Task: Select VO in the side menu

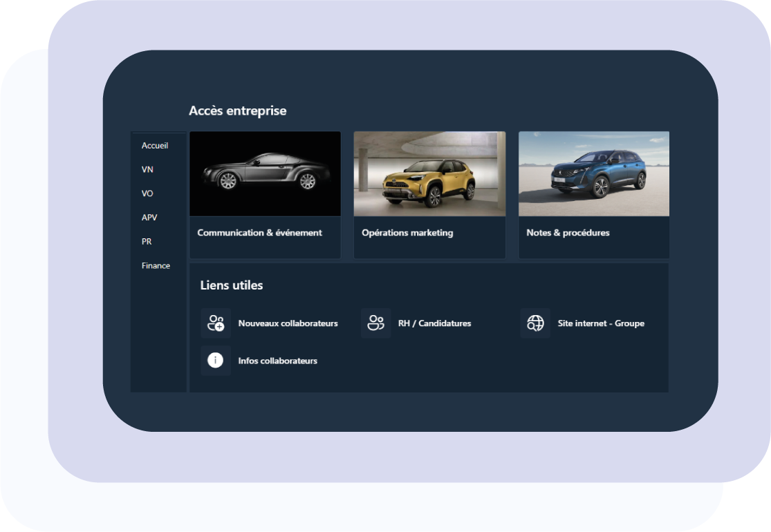Action: [147, 193]
